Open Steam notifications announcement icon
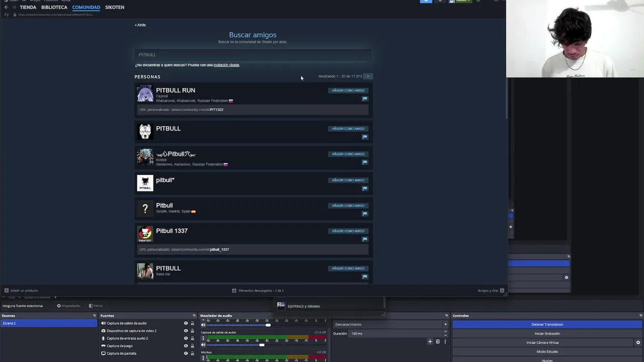 pos(426,1)
